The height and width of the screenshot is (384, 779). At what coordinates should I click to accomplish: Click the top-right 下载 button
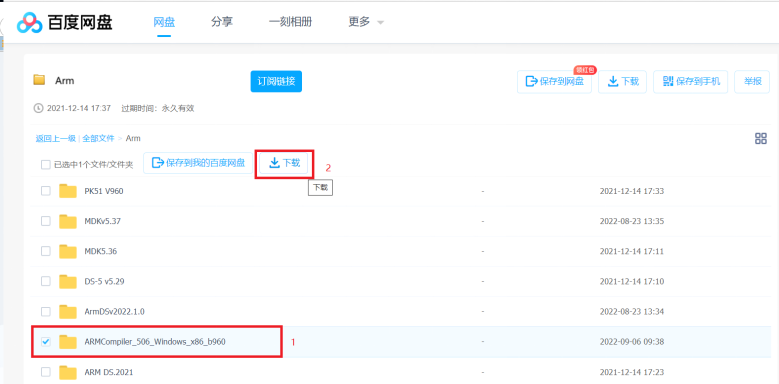[623, 81]
